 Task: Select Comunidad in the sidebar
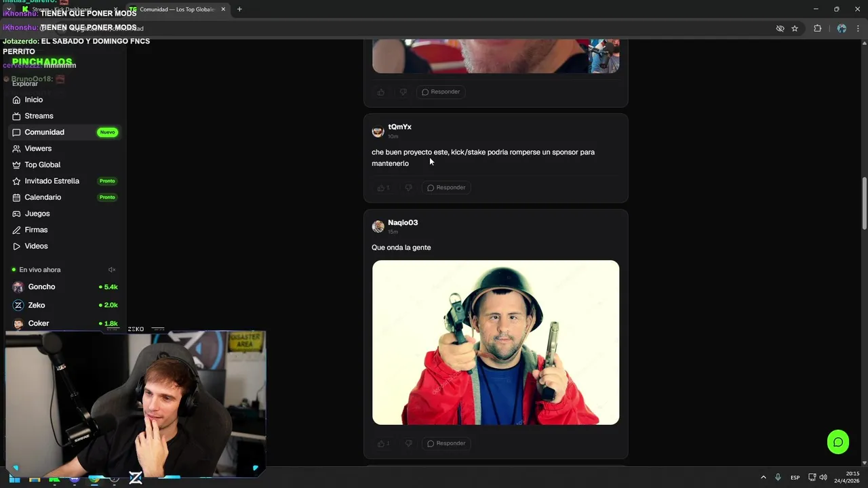click(x=64, y=132)
